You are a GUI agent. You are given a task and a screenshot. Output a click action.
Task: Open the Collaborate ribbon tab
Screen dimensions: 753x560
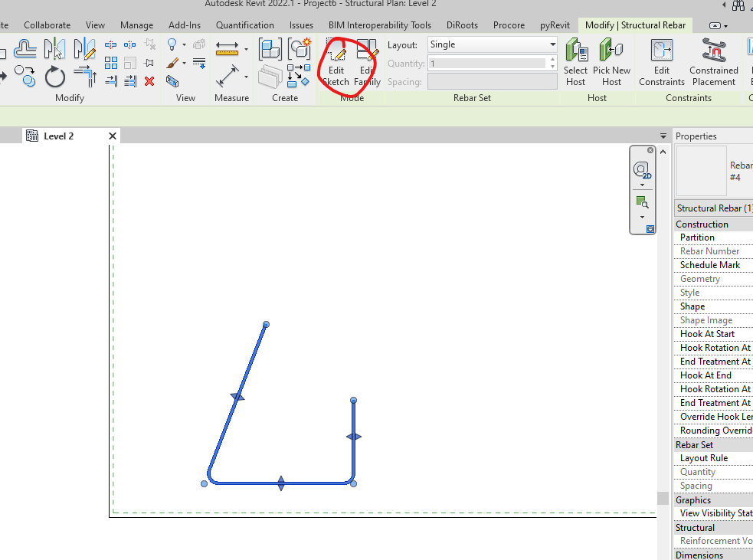pos(47,25)
